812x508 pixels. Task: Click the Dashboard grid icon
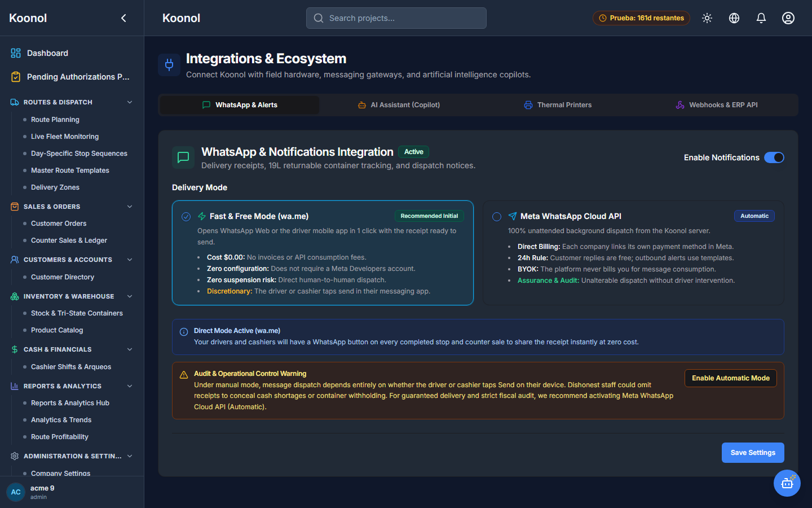point(16,53)
